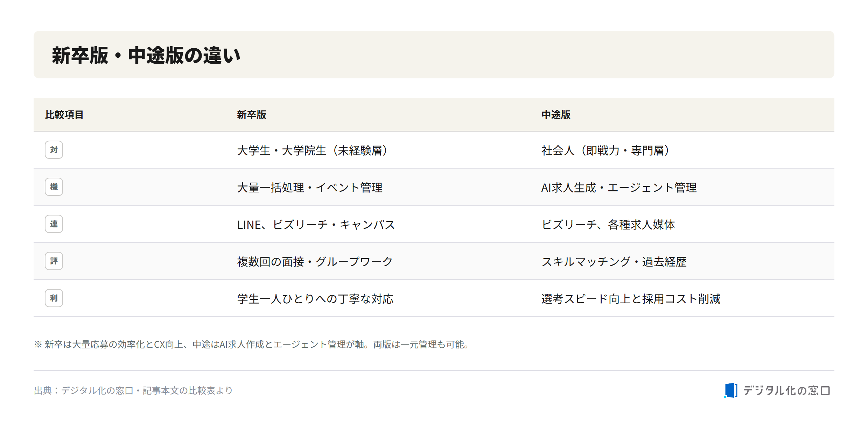Click the デジタル化の窓口 brand text beside the logo

(787, 390)
